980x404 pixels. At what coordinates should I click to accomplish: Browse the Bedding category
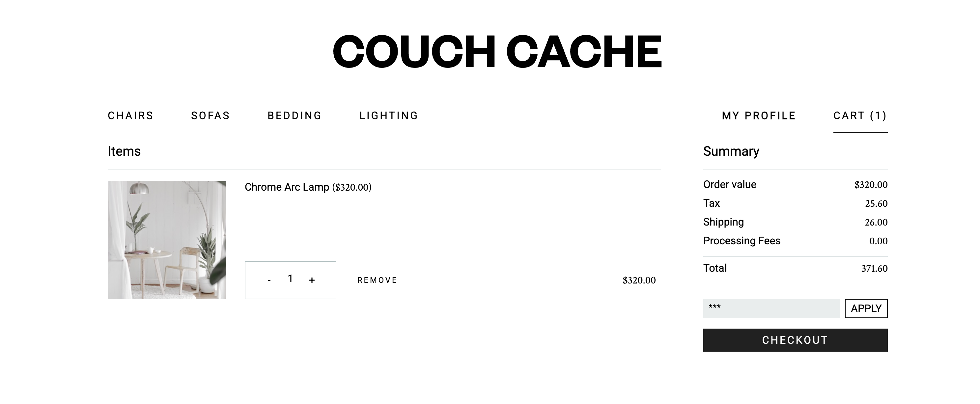[x=294, y=116]
